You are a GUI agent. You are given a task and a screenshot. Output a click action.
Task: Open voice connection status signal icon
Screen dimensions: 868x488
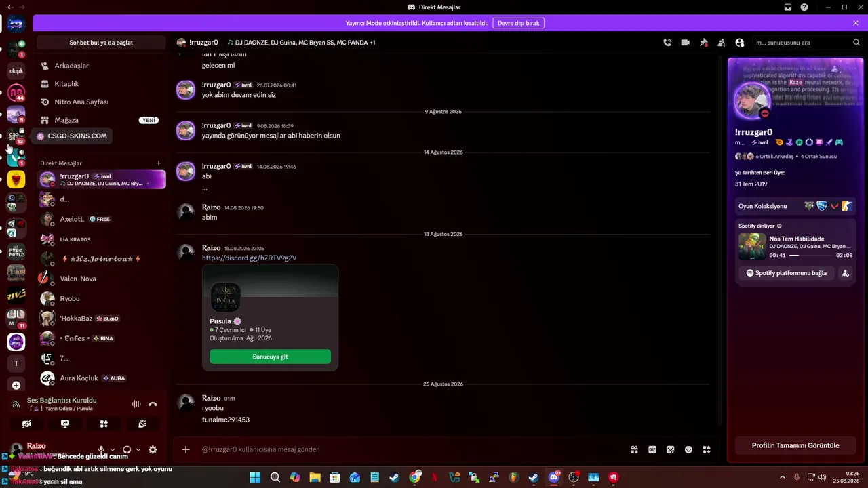16,404
